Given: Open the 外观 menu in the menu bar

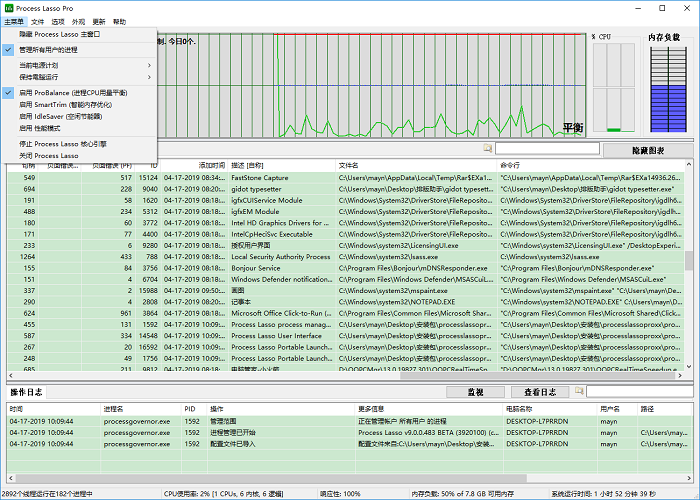Looking at the screenshot, I should pos(78,21).
